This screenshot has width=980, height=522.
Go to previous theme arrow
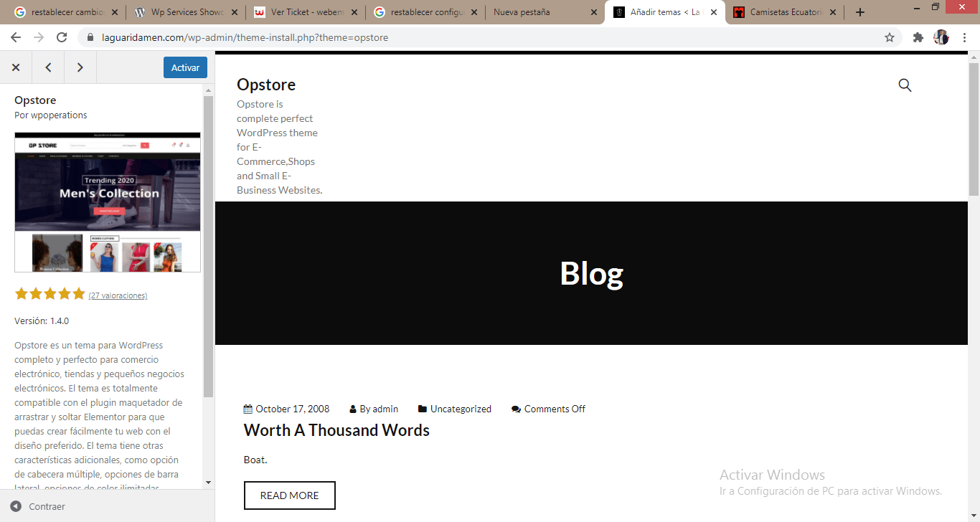(x=48, y=67)
